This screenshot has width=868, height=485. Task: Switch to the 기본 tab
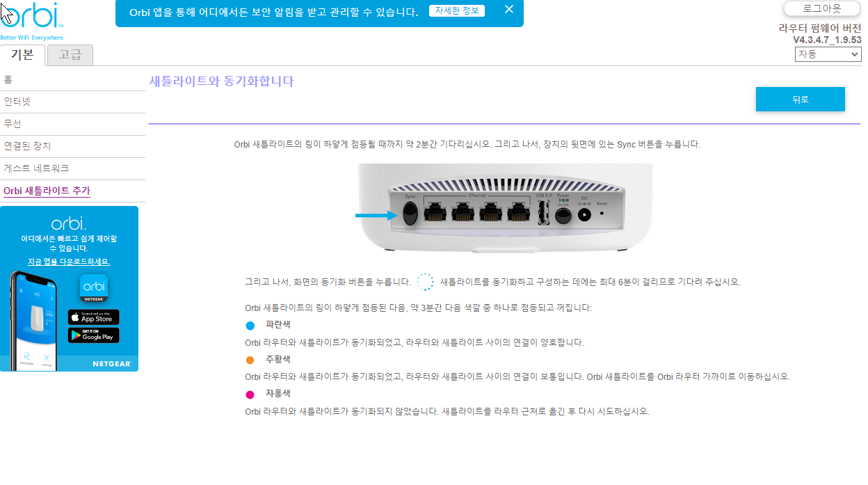(22, 55)
